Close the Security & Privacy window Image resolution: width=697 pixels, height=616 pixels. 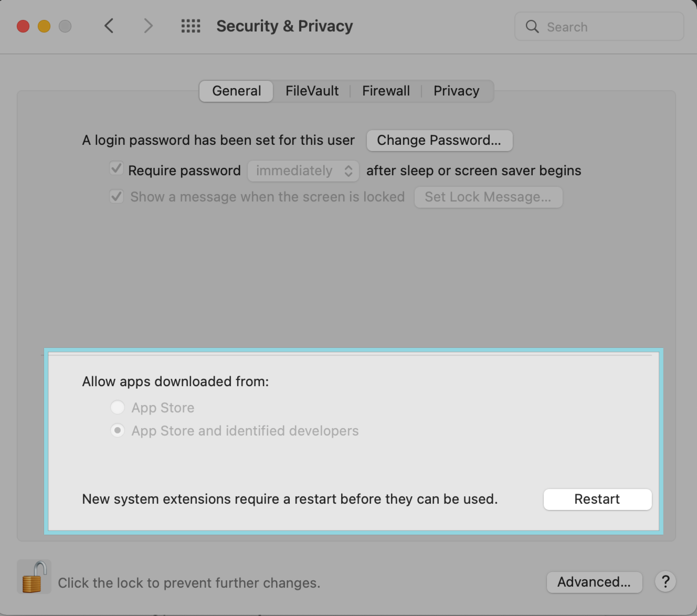point(23,26)
